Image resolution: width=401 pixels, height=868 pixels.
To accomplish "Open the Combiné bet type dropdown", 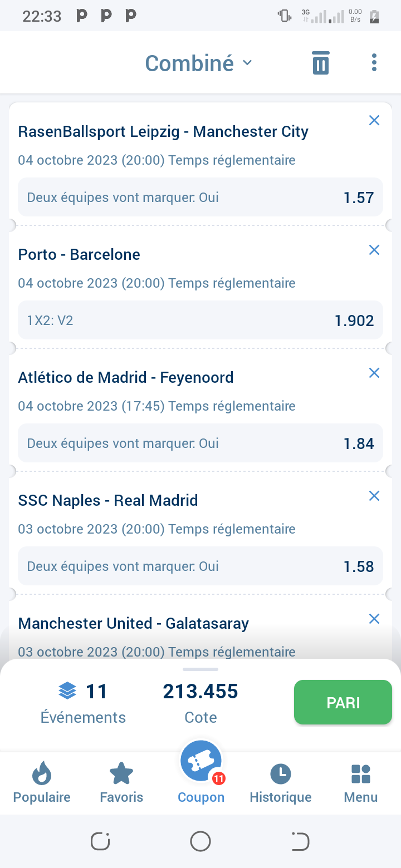I will [199, 63].
